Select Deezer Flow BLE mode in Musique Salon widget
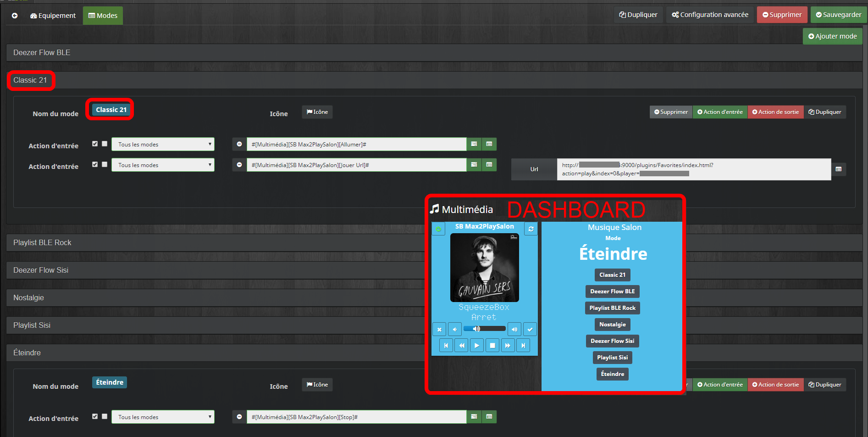The width and height of the screenshot is (868, 437). pos(613,291)
